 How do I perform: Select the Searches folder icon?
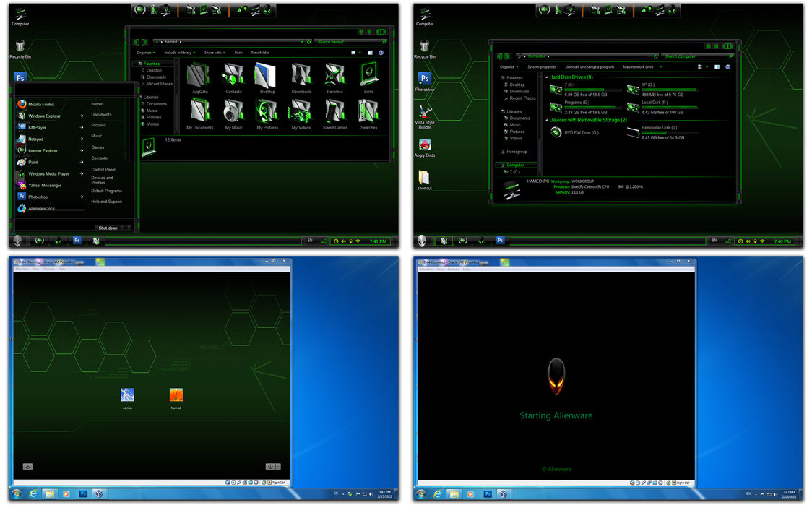click(x=368, y=113)
